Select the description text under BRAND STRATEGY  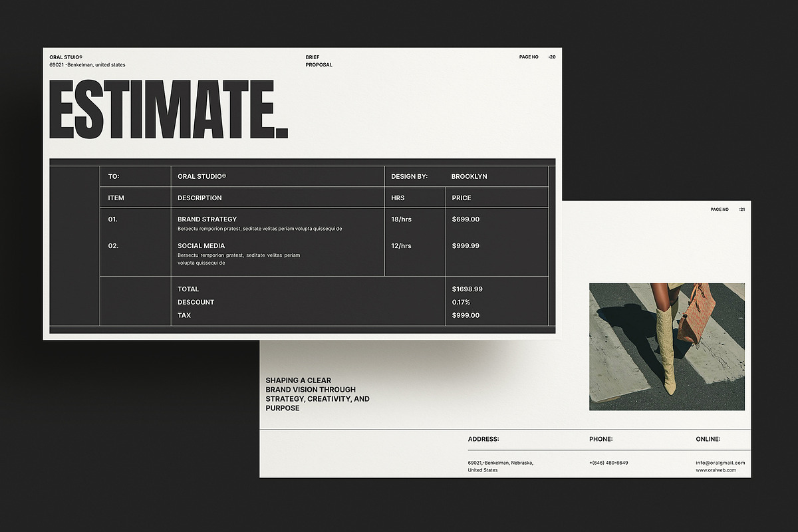[260, 229]
